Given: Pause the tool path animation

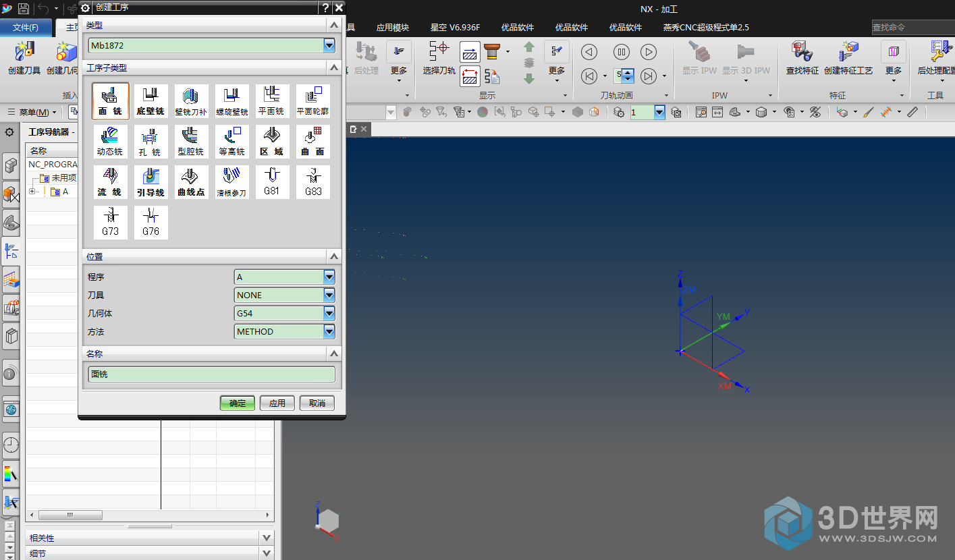Looking at the screenshot, I should 622,52.
